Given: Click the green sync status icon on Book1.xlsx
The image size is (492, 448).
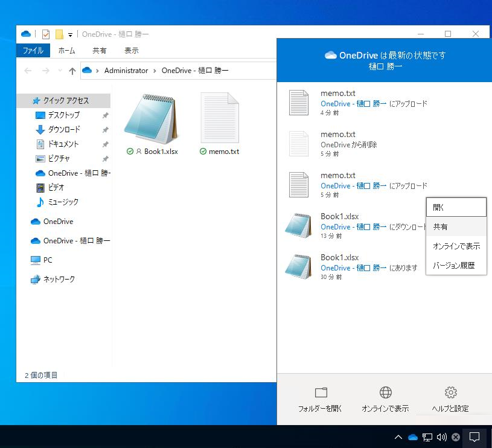Looking at the screenshot, I should click(x=130, y=152).
